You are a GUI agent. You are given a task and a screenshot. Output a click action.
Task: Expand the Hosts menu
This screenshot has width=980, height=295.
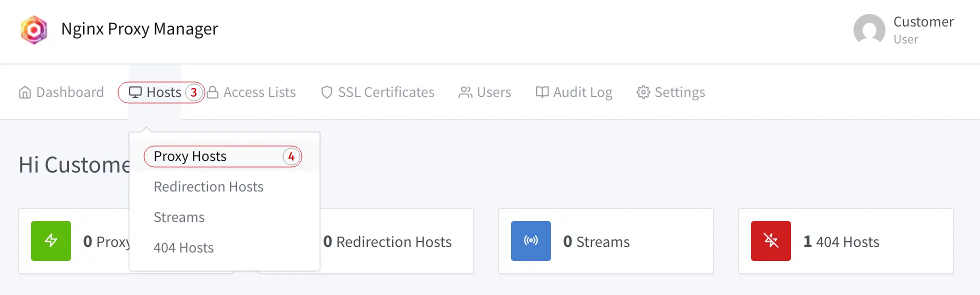pyautogui.click(x=155, y=92)
